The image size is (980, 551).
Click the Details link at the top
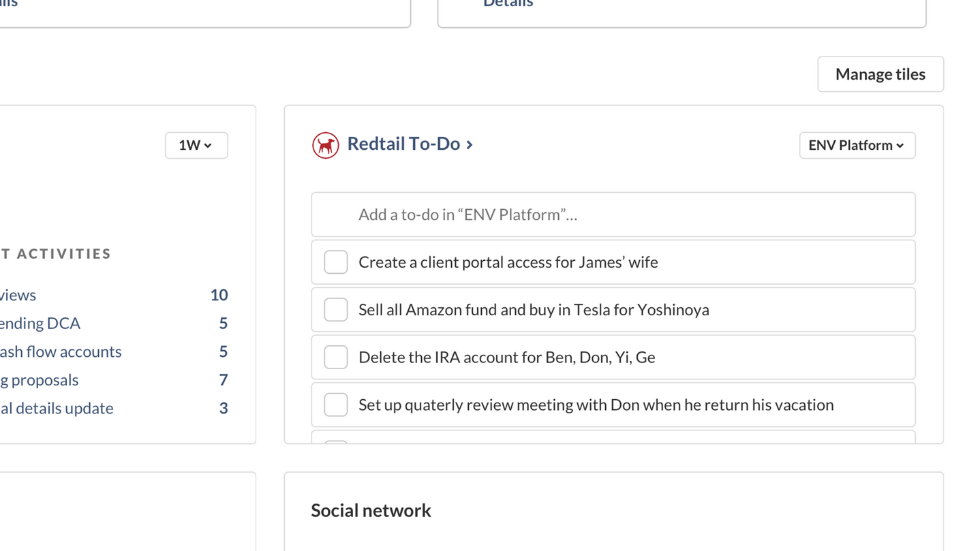[508, 3]
